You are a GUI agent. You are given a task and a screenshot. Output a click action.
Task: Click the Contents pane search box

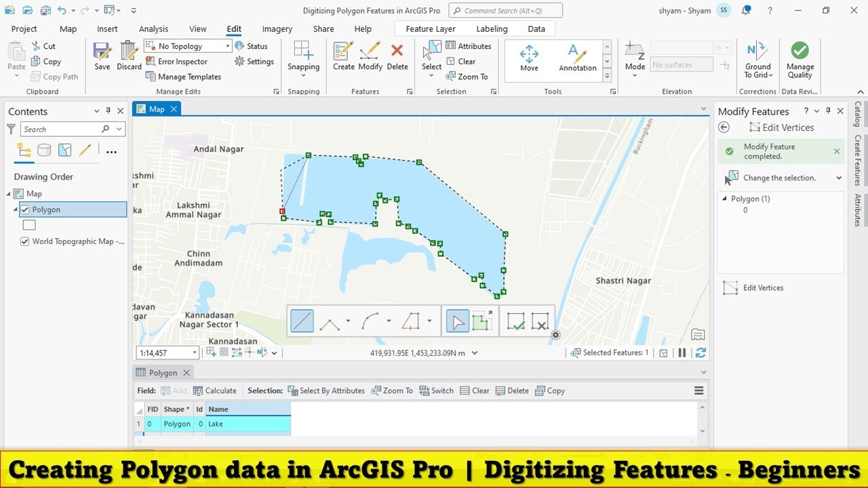(73, 129)
